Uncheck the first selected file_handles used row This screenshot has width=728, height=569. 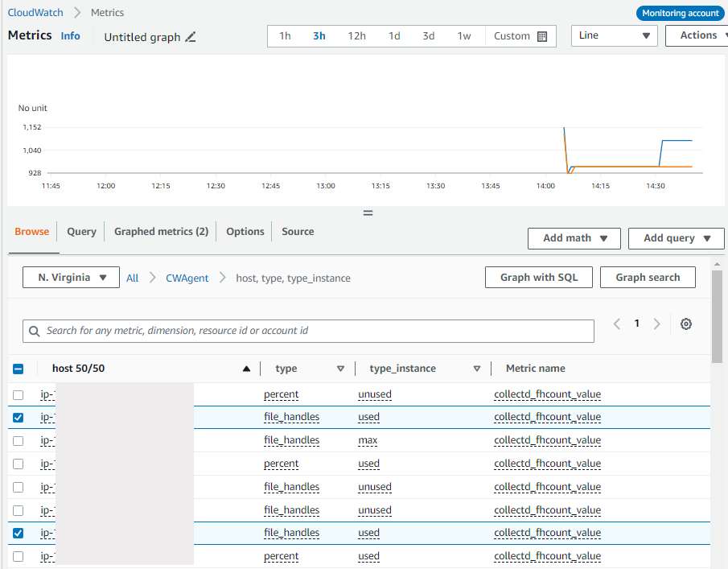[20, 417]
